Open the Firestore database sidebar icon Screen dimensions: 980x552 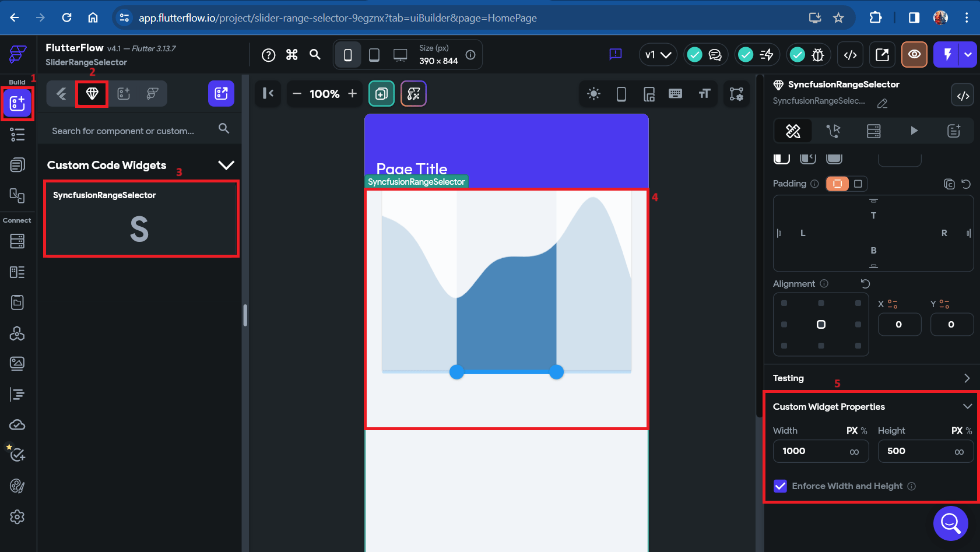point(17,241)
